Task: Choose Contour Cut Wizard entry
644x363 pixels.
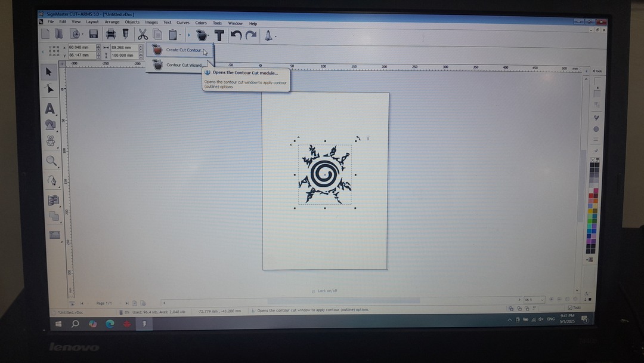Action: coord(180,65)
